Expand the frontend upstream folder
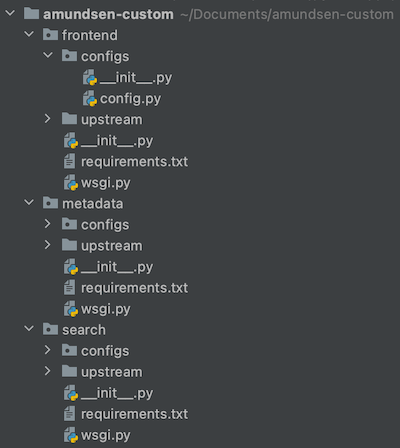 pyautogui.click(x=48, y=118)
